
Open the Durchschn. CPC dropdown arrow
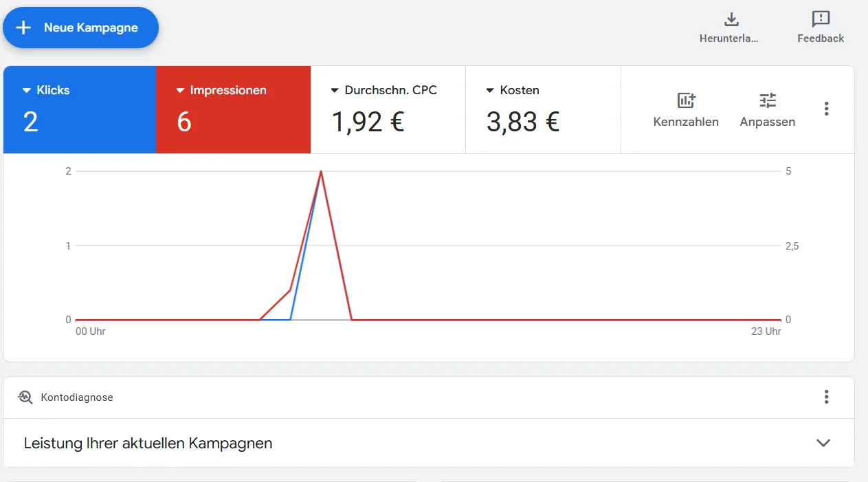(x=335, y=90)
